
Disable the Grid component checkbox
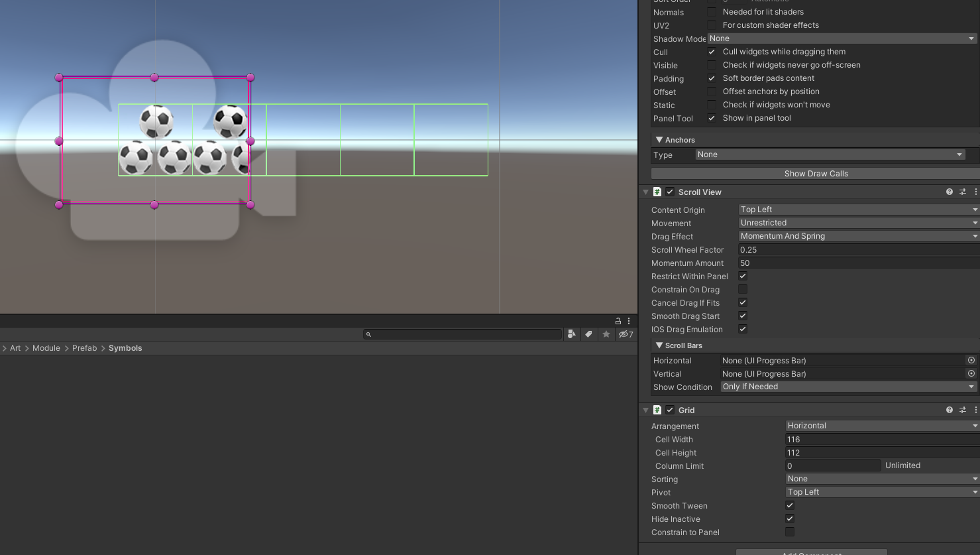[670, 410]
